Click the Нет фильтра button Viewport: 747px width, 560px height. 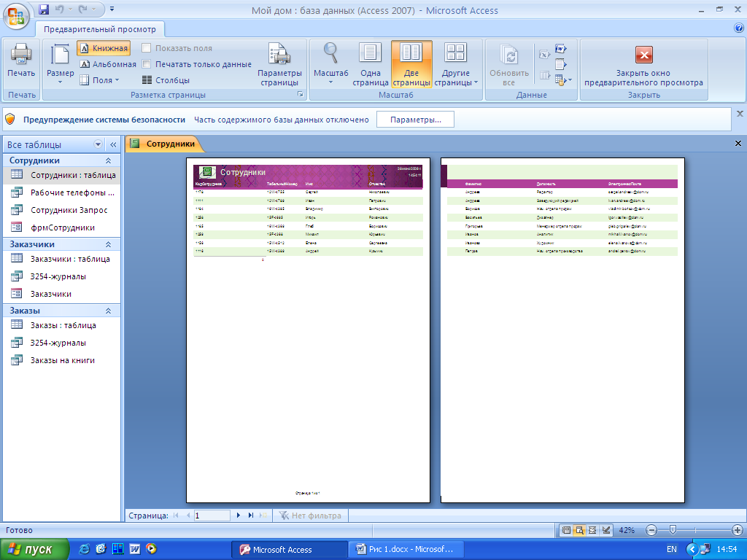click(310, 516)
